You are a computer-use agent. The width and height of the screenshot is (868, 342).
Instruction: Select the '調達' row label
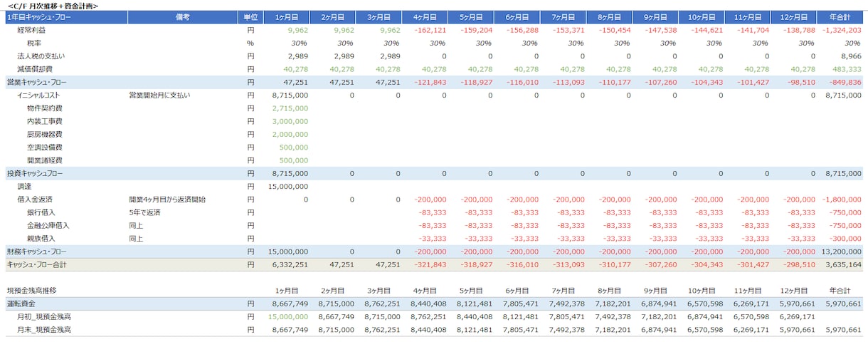(x=25, y=186)
